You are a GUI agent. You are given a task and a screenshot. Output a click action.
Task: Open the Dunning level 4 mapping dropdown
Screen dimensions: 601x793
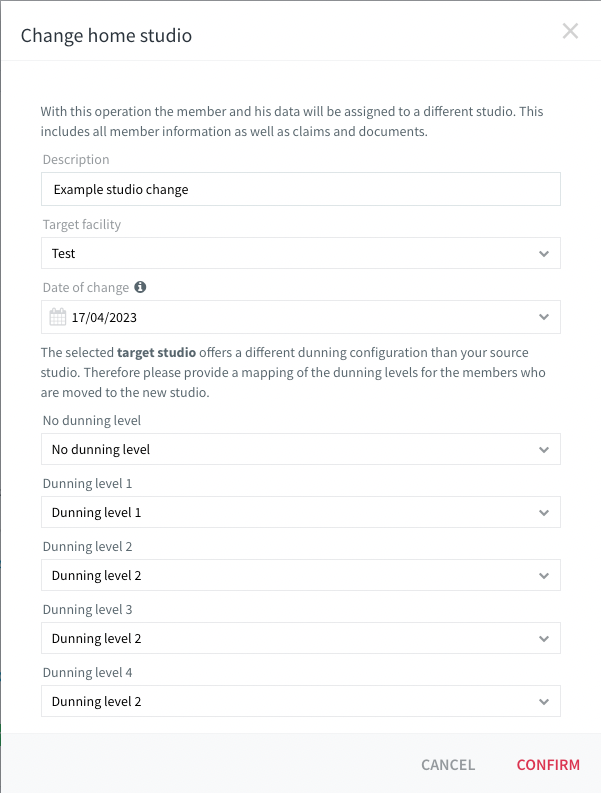(300, 701)
